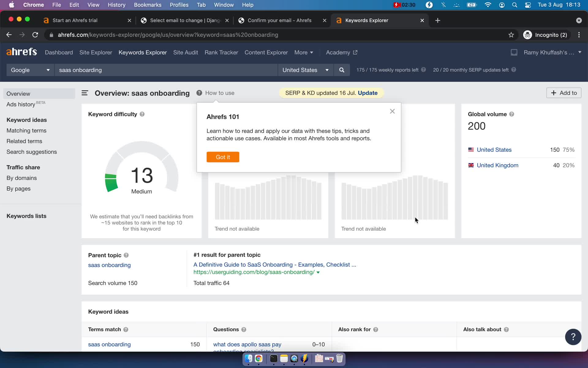Open Content Explorer tool

pos(266,52)
